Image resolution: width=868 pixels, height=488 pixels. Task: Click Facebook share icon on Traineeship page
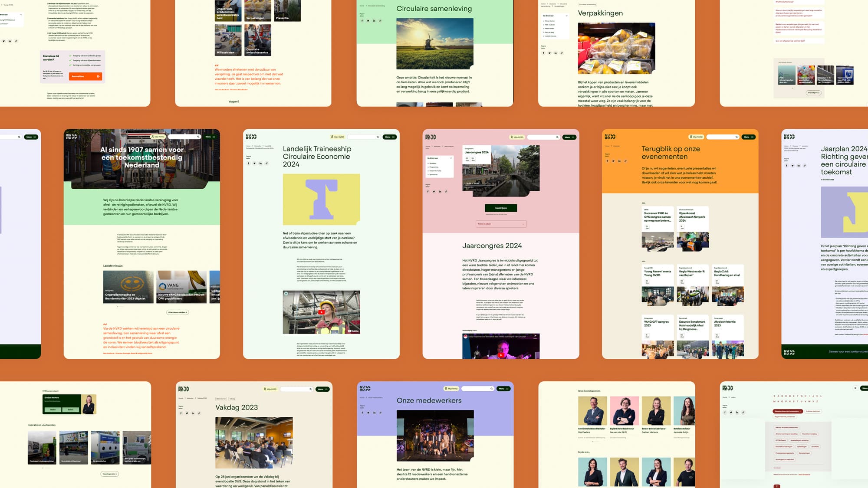[x=249, y=164]
